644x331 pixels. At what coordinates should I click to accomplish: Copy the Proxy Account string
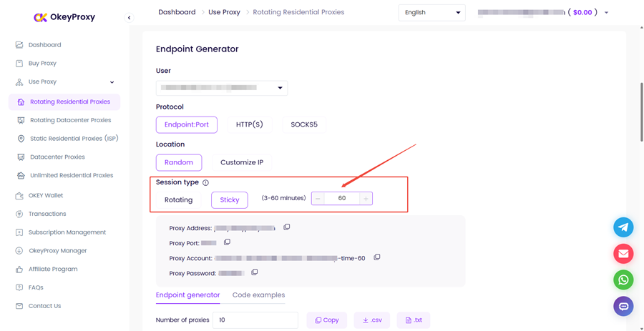click(x=376, y=257)
